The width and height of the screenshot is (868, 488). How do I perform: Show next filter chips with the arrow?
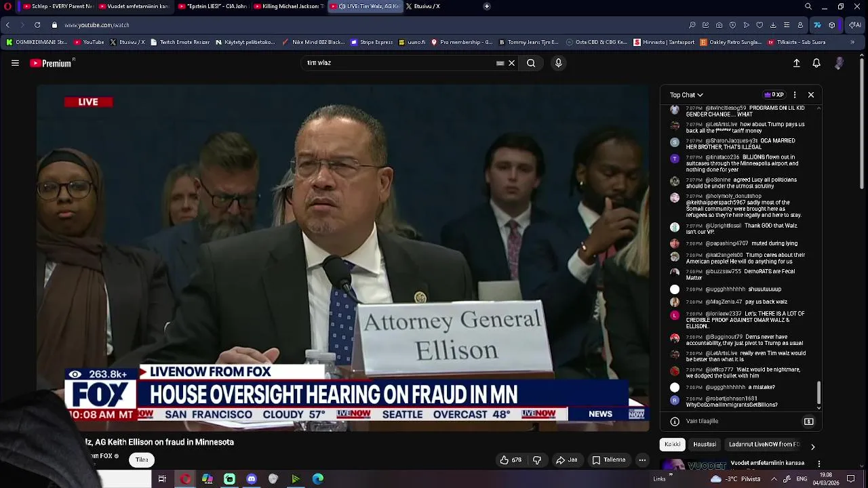[812, 447]
